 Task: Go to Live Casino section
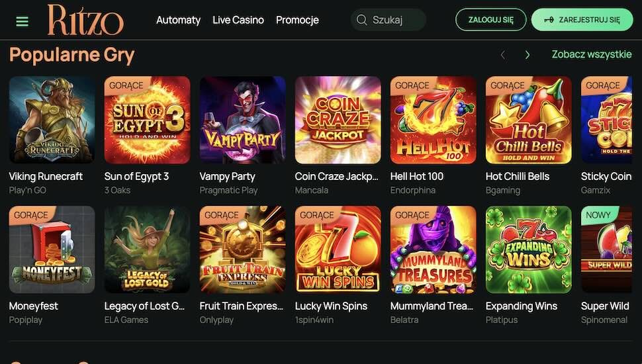click(238, 20)
